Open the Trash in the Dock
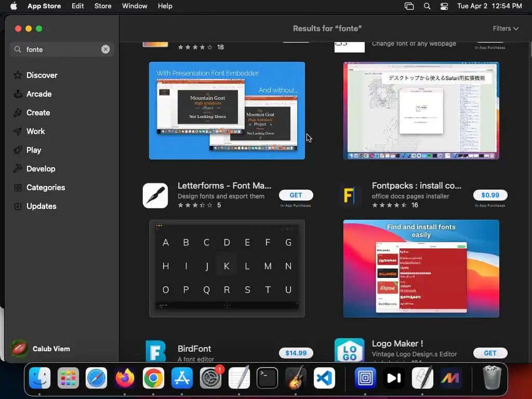 491,378
